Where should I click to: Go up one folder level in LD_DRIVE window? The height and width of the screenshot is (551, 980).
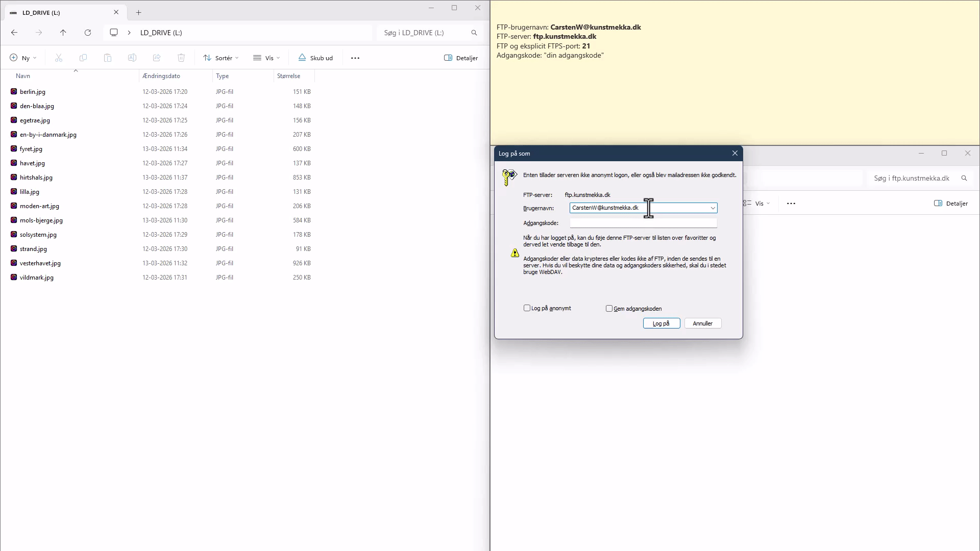click(63, 33)
